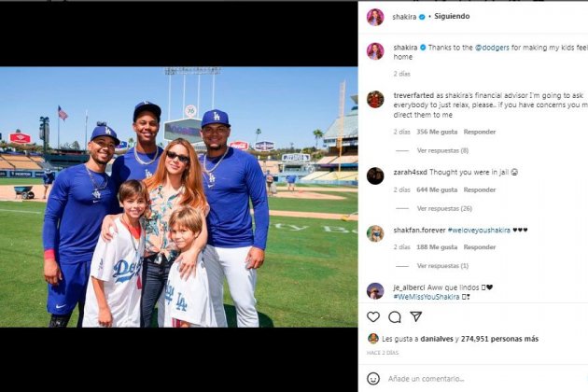Expand Ver respuestas (26) replies
This screenshot has width=588, height=392.
click(x=444, y=208)
